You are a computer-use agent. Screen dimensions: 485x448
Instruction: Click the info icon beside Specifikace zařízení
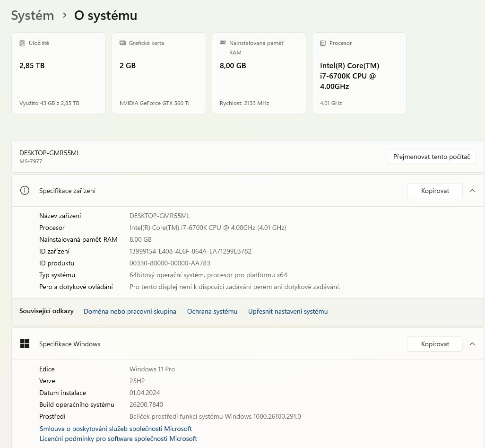click(25, 190)
